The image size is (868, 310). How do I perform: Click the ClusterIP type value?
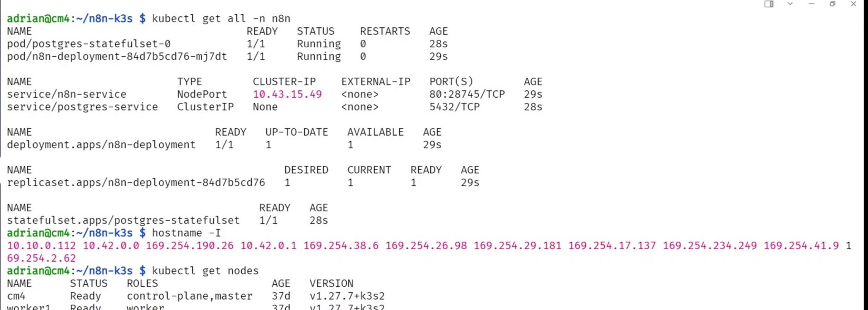[x=205, y=107]
